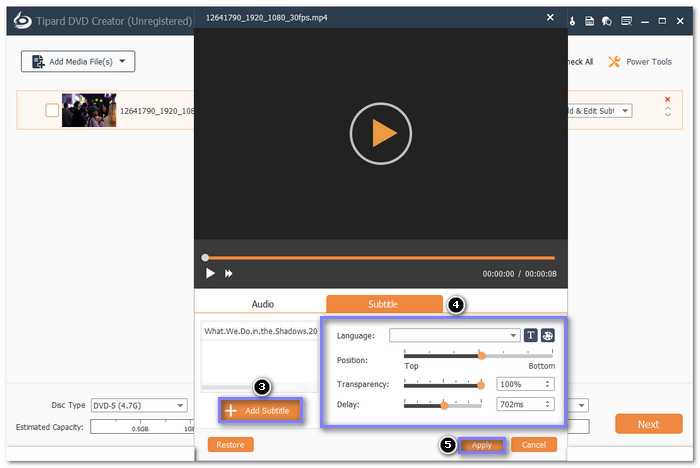The width and height of the screenshot is (700, 468).
Task: Open the Disc Type DVD-5 dropdown
Action: point(139,405)
